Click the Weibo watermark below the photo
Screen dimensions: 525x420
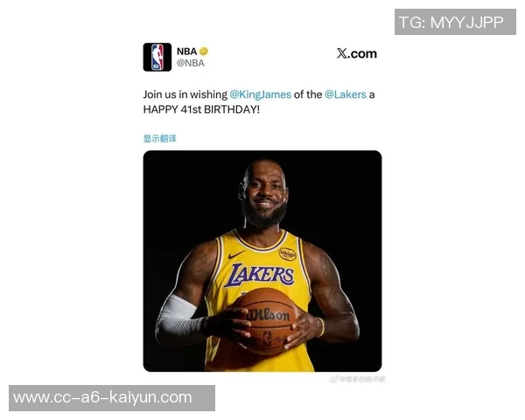pos(357,379)
